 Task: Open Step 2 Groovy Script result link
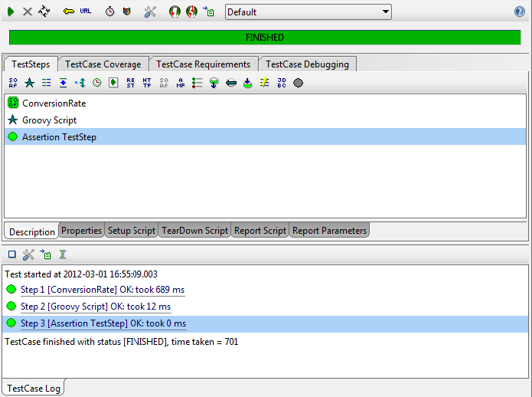click(96, 307)
